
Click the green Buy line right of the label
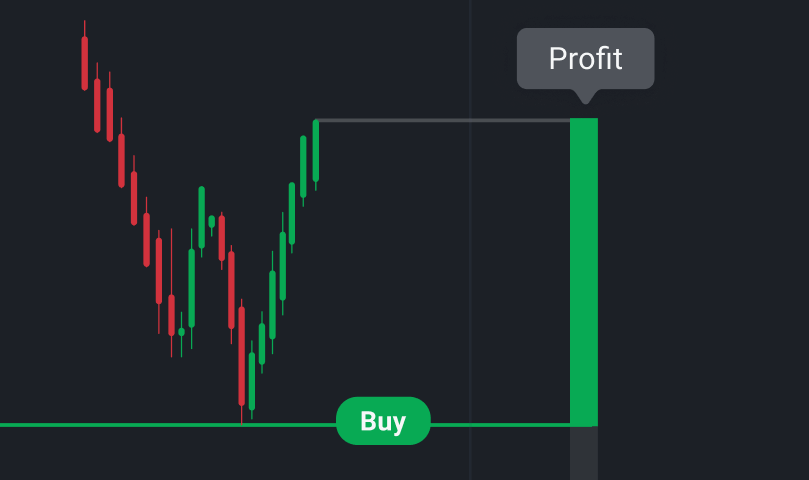[x=500, y=425]
